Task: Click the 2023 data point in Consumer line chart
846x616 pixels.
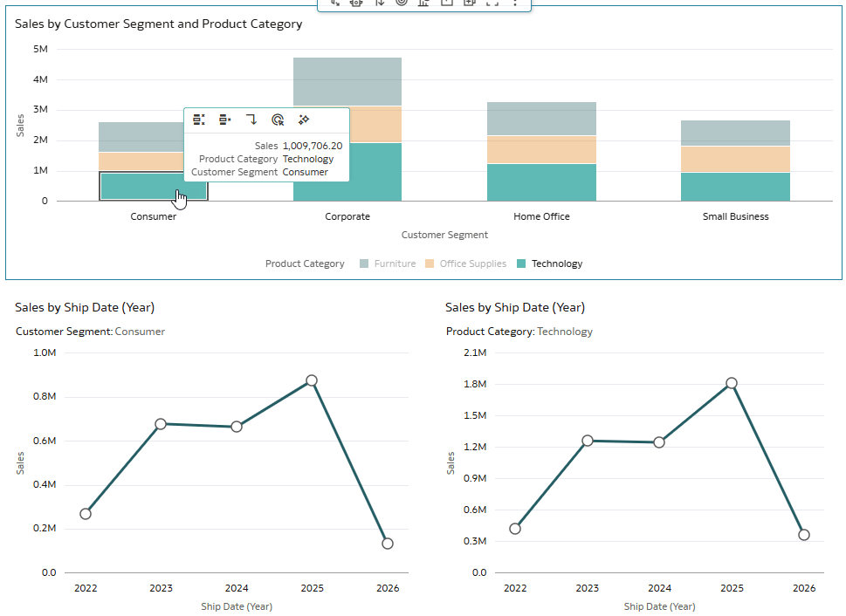Action: point(161,424)
